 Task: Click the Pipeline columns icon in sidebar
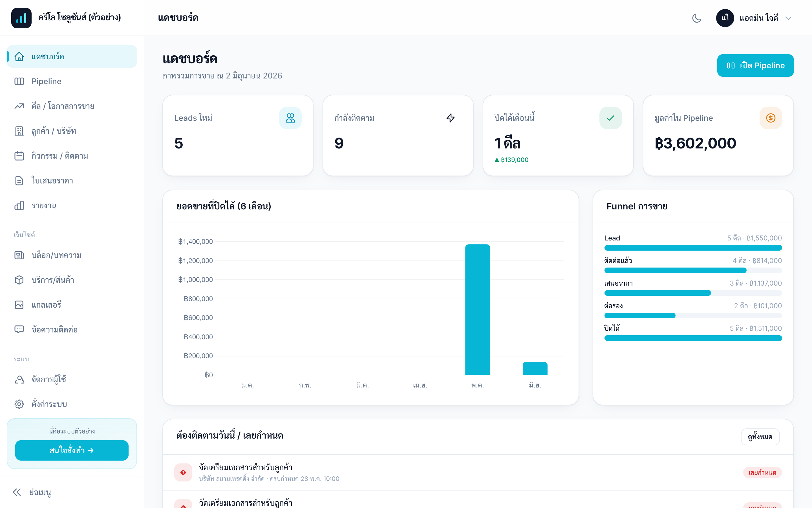pyautogui.click(x=19, y=81)
